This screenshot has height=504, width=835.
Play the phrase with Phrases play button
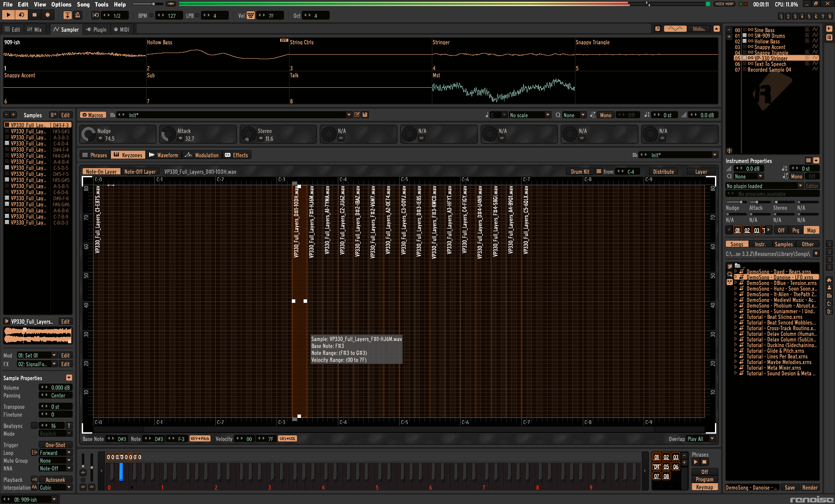point(696,462)
